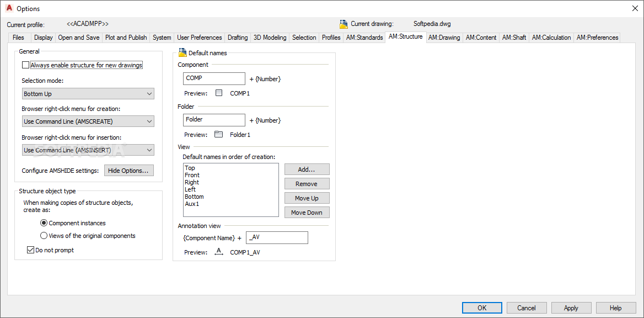Click the Folder default name field
Image resolution: width=644 pixels, height=318 pixels.
point(214,120)
